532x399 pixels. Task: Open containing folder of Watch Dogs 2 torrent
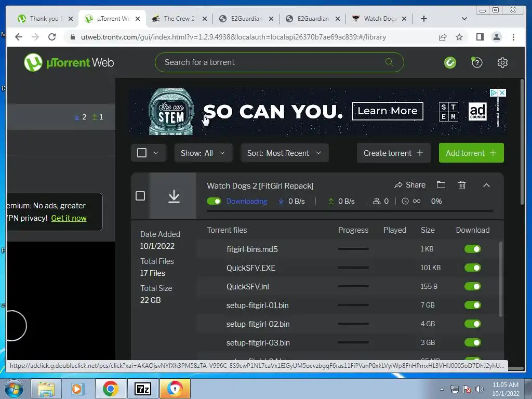[441, 185]
